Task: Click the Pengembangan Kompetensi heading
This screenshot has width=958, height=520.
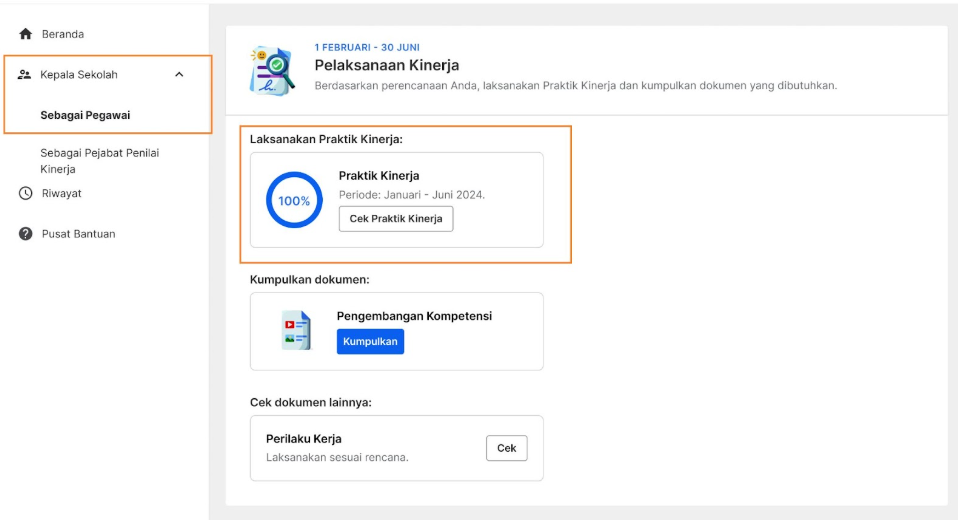Action: click(x=414, y=316)
